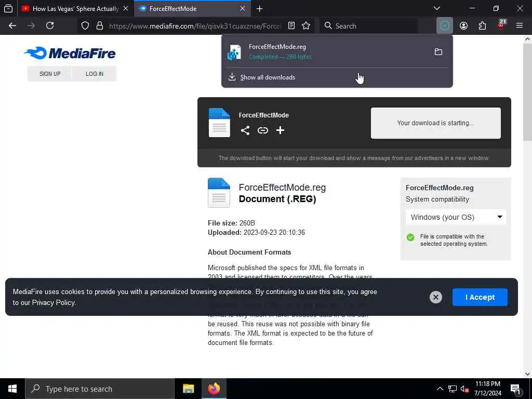Click the Uploaded date text
This screenshot has width=532, height=399.
click(256, 232)
